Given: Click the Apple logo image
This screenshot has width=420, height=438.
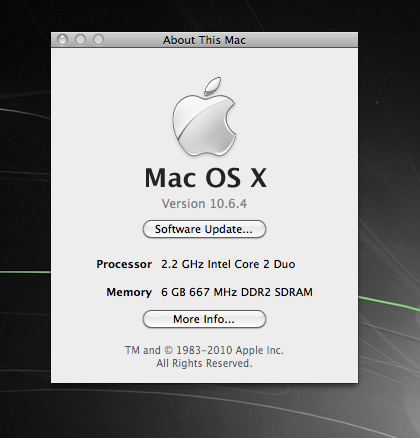Looking at the screenshot, I should [204, 116].
